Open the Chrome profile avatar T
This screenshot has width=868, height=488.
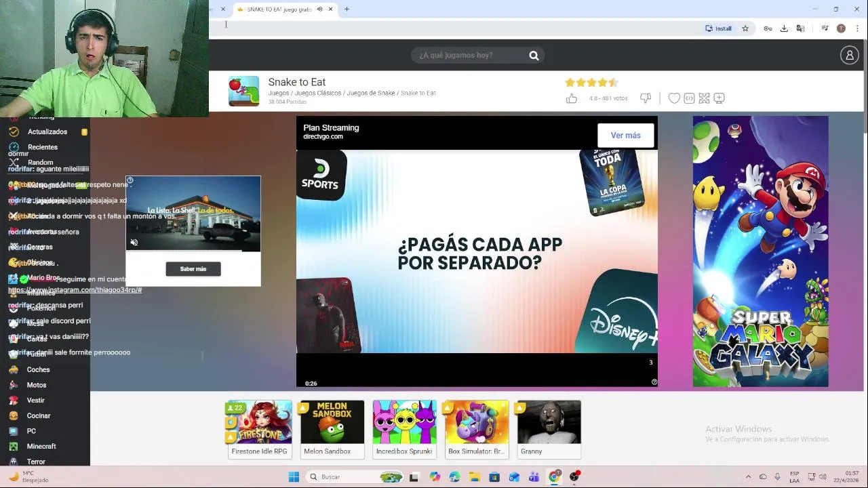point(841,28)
